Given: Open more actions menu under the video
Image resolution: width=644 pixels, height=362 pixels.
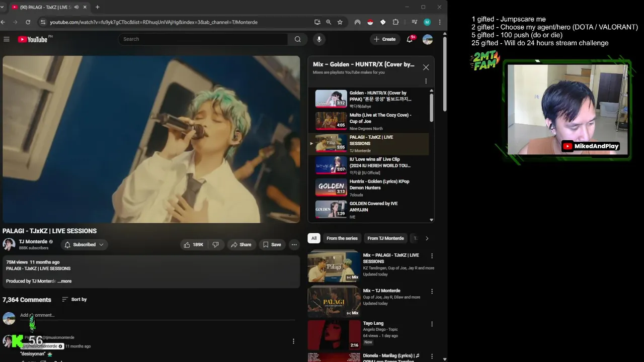Looking at the screenshot, I should [294, 245].
